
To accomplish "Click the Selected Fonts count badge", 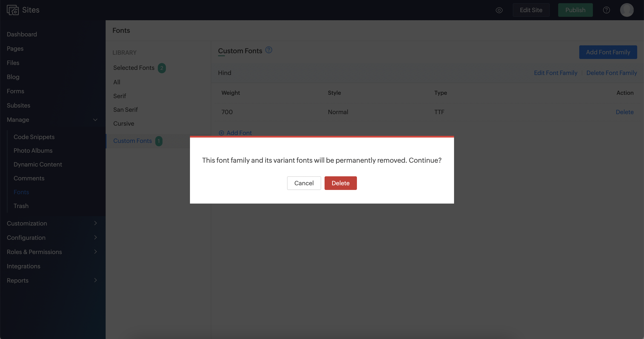I will click(162, 68).
